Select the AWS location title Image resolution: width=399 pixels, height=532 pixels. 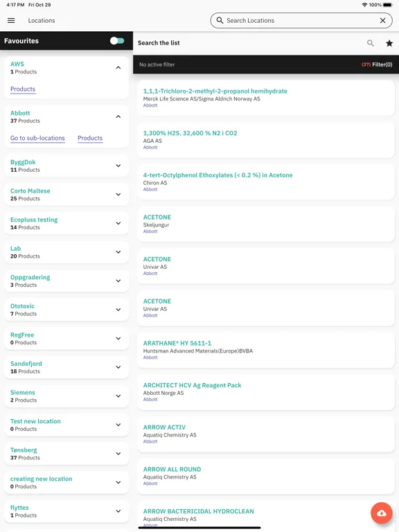point(17,64)
